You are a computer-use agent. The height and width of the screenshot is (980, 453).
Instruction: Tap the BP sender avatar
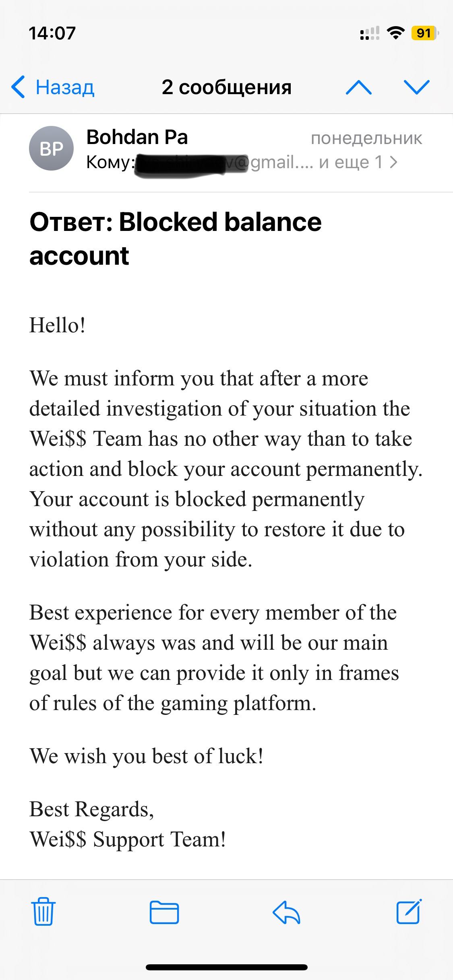[x=52, y=148]
